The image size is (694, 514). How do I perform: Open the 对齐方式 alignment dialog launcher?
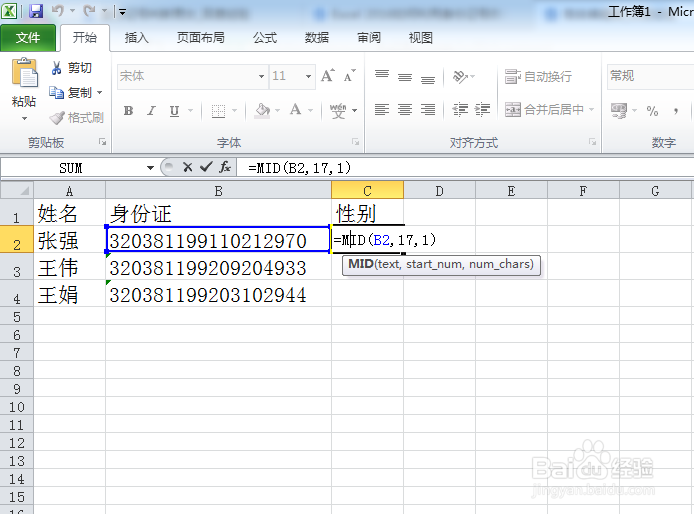coord(592,142)
